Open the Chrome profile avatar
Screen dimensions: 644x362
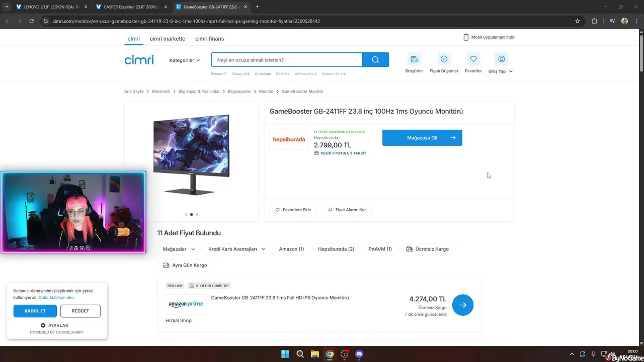[624, 21]
